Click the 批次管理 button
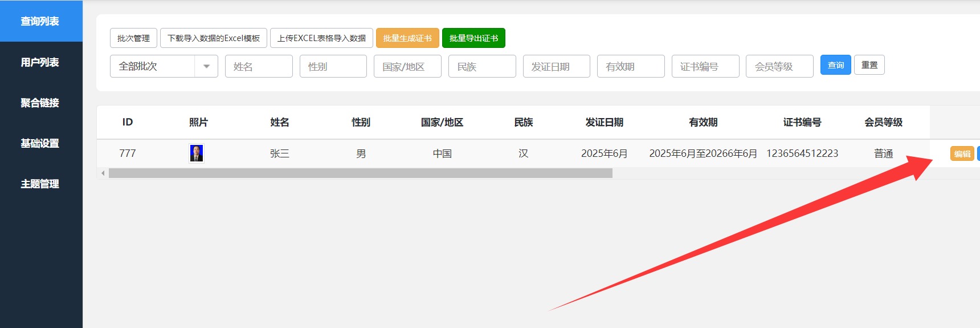This screenshot has height=328, width=980. 133,38
